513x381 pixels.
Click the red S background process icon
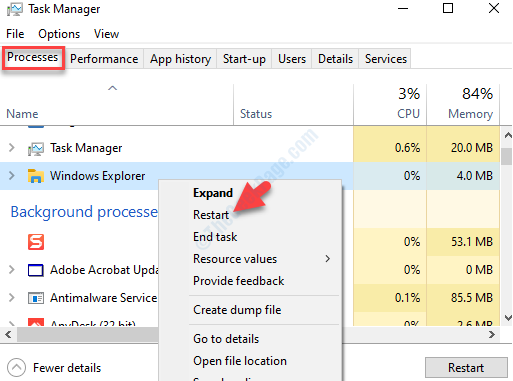tap(36, 242)
